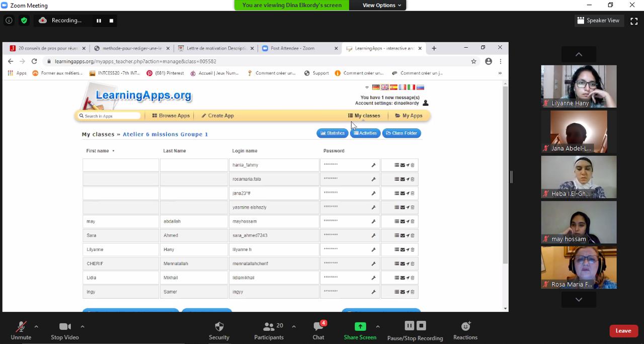Expand audio options arrow next to Unmute
Screen dimensions: 644x344
[x=36, y=326]
